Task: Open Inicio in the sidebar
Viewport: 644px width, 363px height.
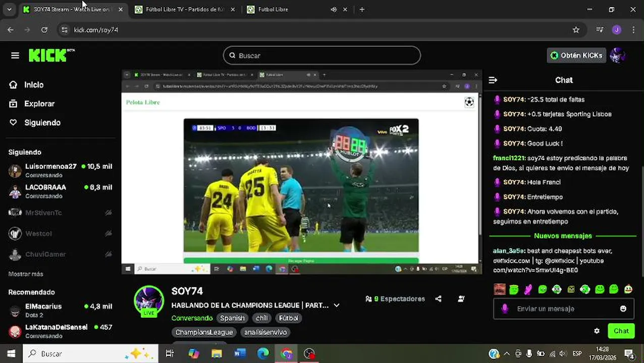Action: pos(33,85)
